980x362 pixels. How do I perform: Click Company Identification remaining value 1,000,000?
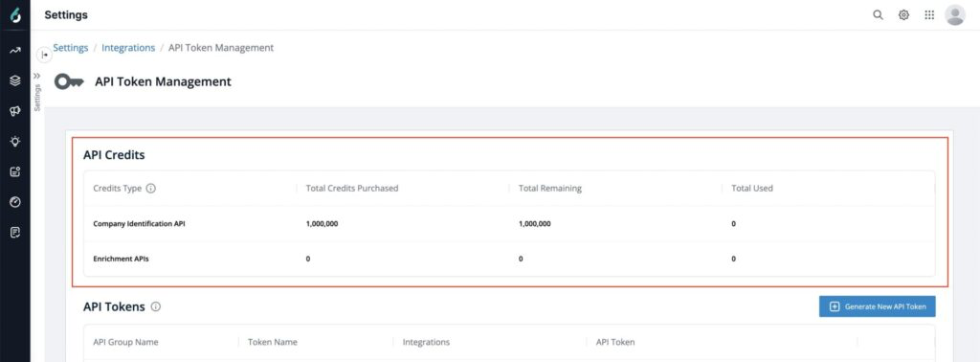click(x=534, y=224)
